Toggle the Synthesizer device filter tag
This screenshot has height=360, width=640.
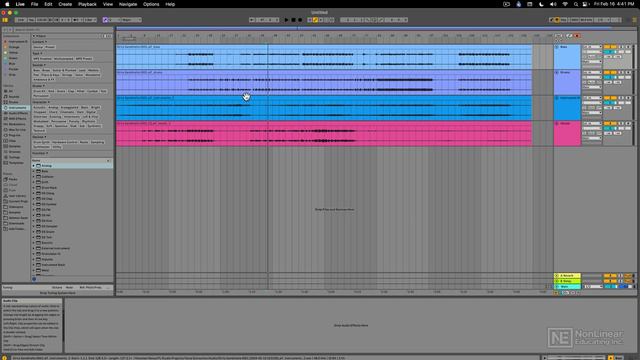coord(41,147)
